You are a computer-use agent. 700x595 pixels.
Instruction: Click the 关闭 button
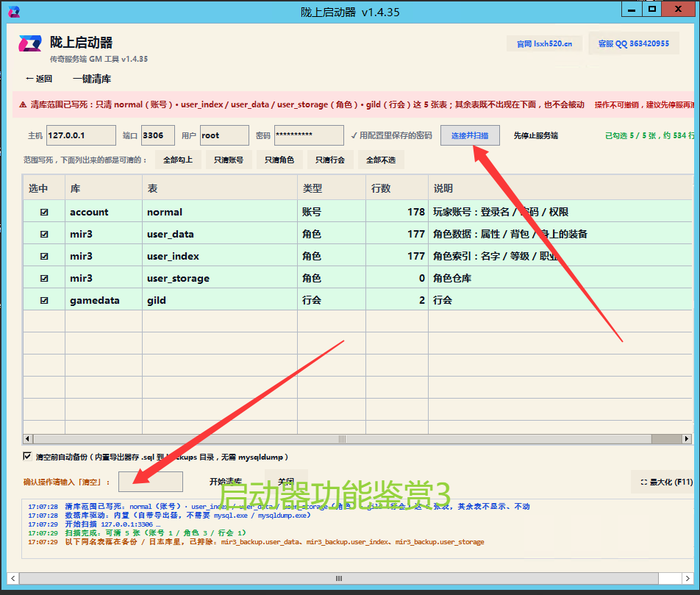(286, 482)
